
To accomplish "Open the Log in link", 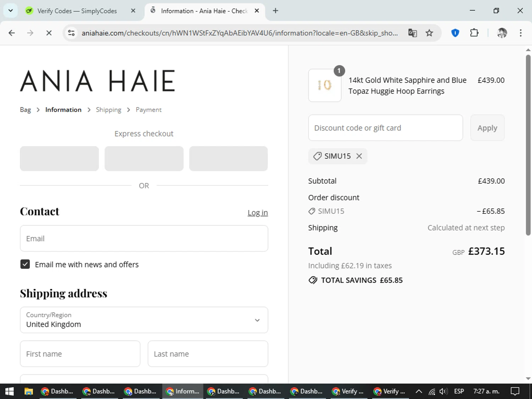I will pos(258,212).
